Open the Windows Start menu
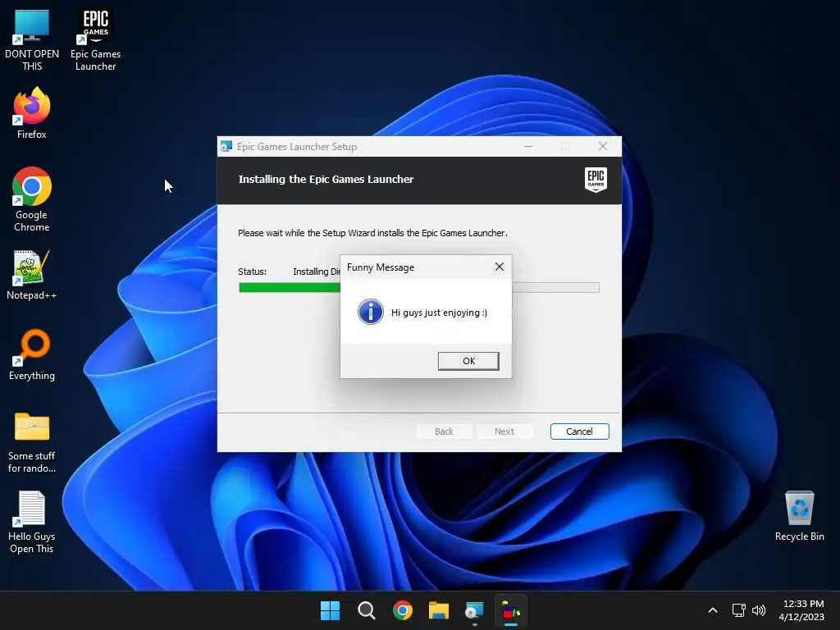Viewport: 840px width, 630px height. point(330,610)
